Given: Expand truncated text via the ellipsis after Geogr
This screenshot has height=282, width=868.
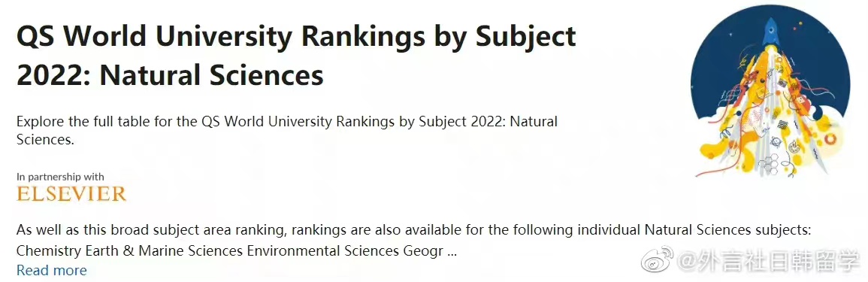Looking at the screenshot, I should [x=452, y=251].
